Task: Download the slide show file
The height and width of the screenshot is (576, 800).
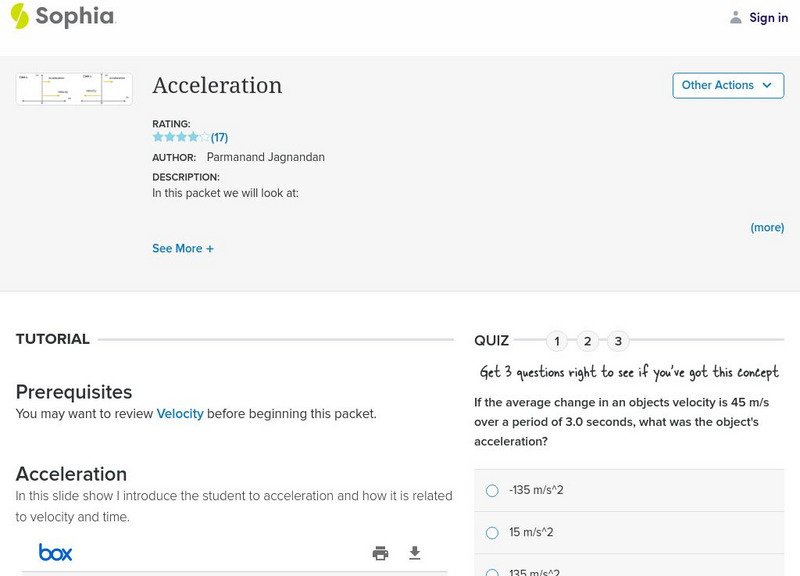Action: pos(415,553)
